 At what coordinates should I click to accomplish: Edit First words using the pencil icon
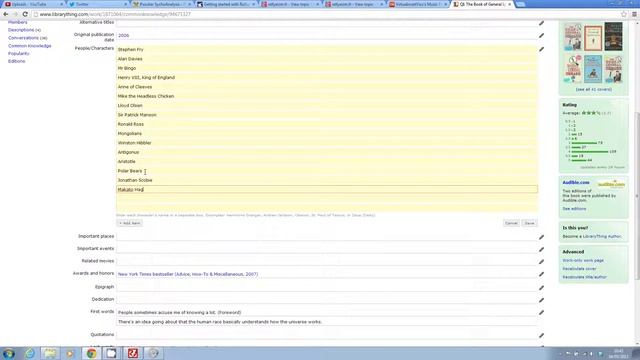541,313
